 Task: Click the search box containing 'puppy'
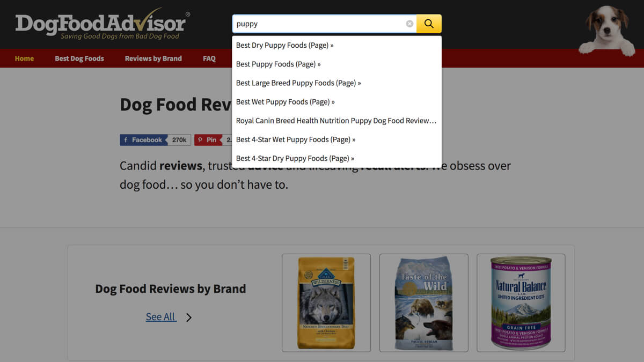pos(324,24)
